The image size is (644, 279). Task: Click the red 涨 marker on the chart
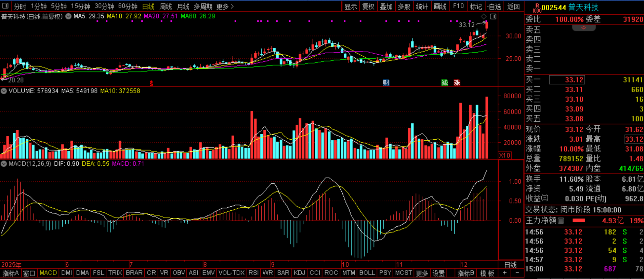click(457, 83)
